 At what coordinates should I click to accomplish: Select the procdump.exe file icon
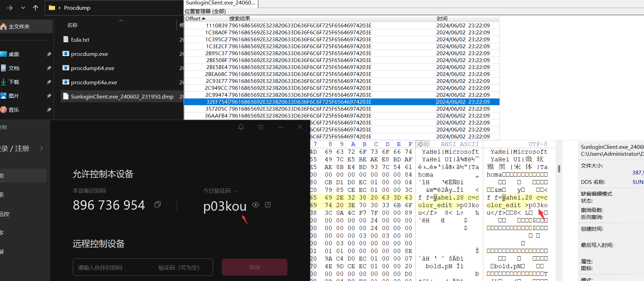tap(66, 54)
